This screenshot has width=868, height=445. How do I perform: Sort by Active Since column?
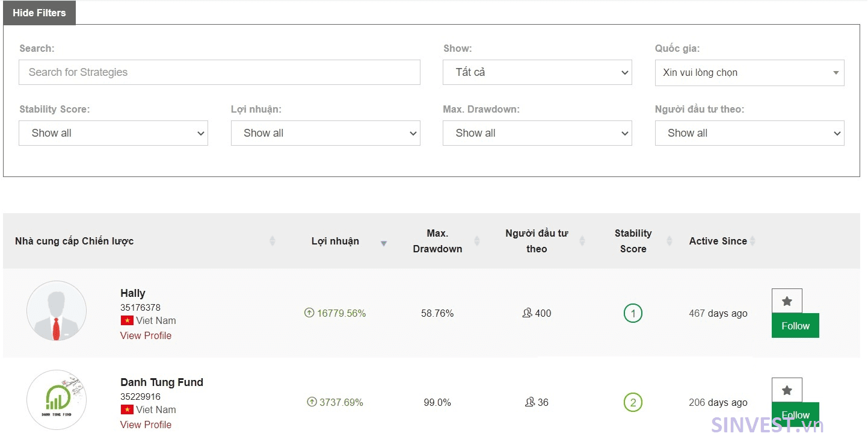[x=753, y=241]
